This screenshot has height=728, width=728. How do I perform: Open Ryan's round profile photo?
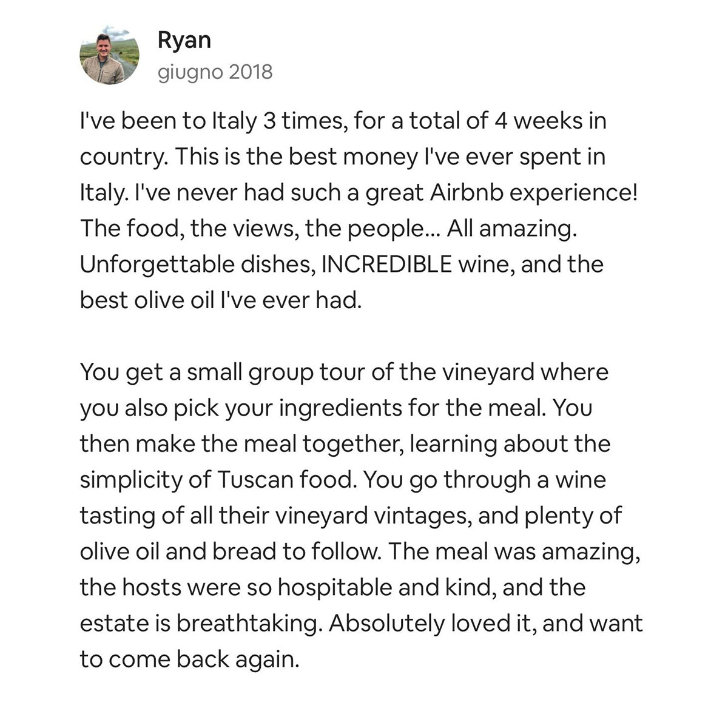point(110,55)
